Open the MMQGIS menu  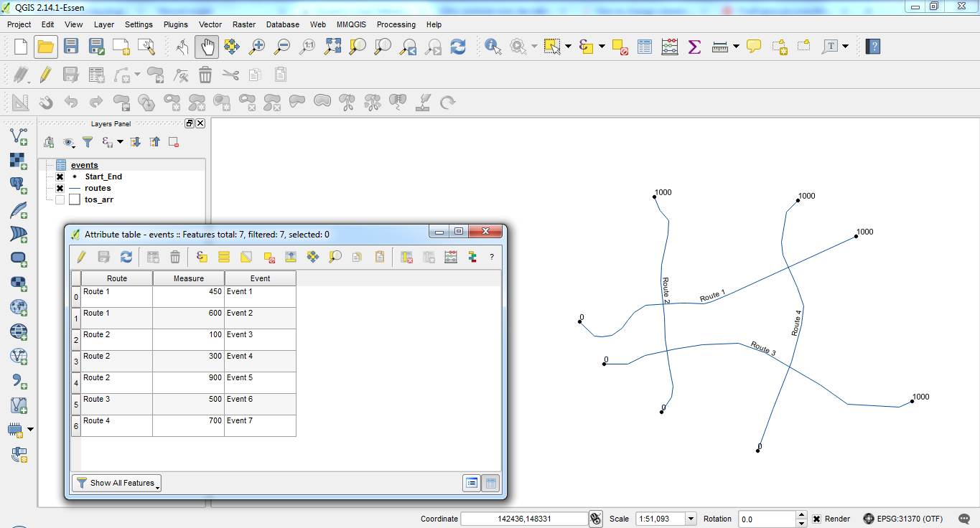(x=352, y=24)
